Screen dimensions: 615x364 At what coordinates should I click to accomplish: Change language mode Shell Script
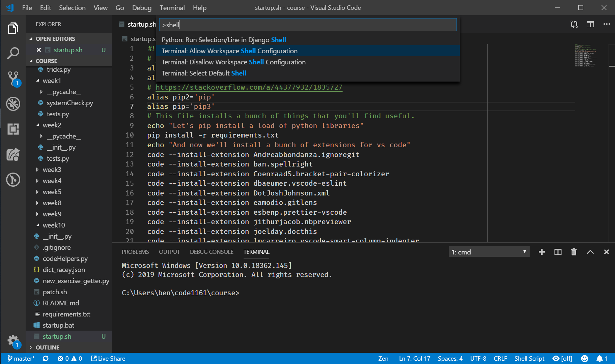click(x=529, y=358)
